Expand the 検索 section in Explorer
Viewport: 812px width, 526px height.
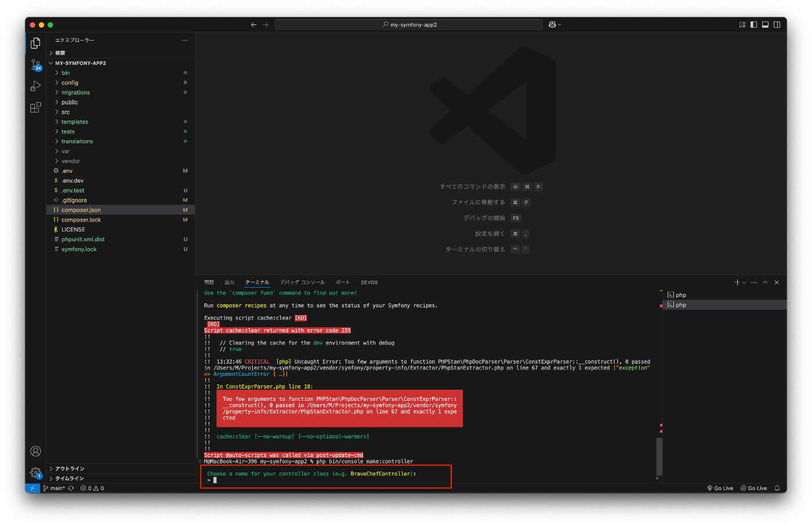(121, 53)
